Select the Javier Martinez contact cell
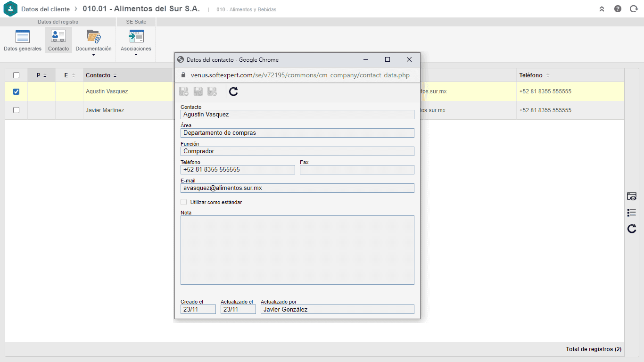 click(105, 110)
